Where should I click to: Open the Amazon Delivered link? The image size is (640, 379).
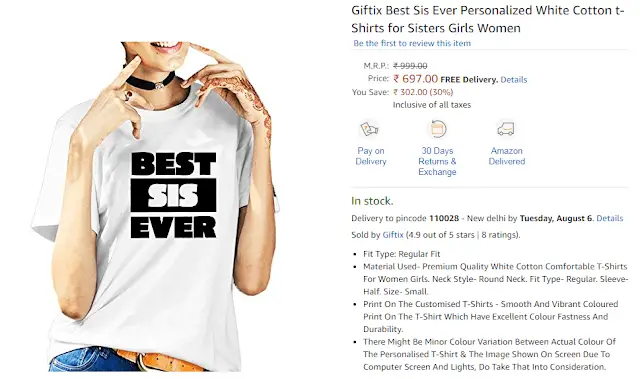(x=507, y=156)
